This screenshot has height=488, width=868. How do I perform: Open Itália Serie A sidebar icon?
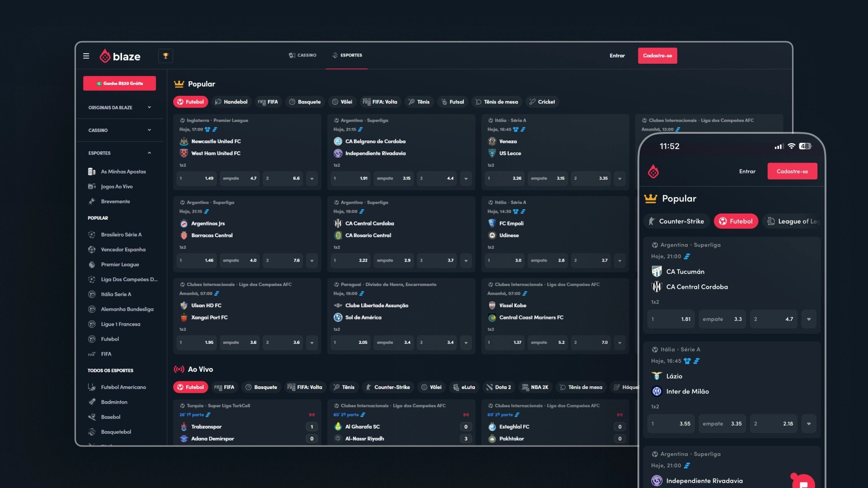pos(92,294)
